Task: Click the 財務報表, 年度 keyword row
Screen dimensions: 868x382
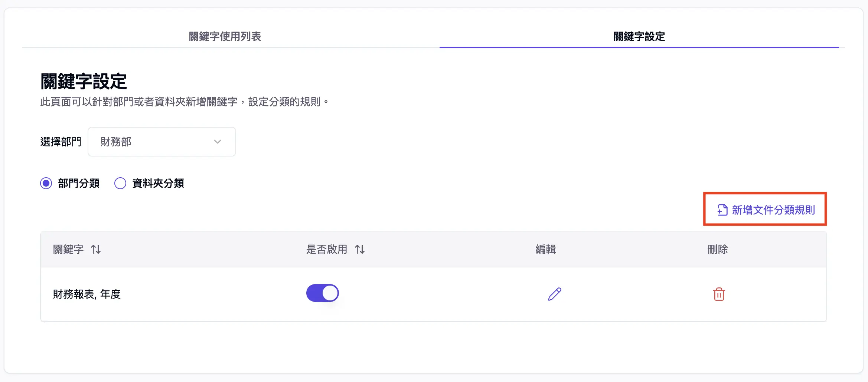Action: coord(87,294)
